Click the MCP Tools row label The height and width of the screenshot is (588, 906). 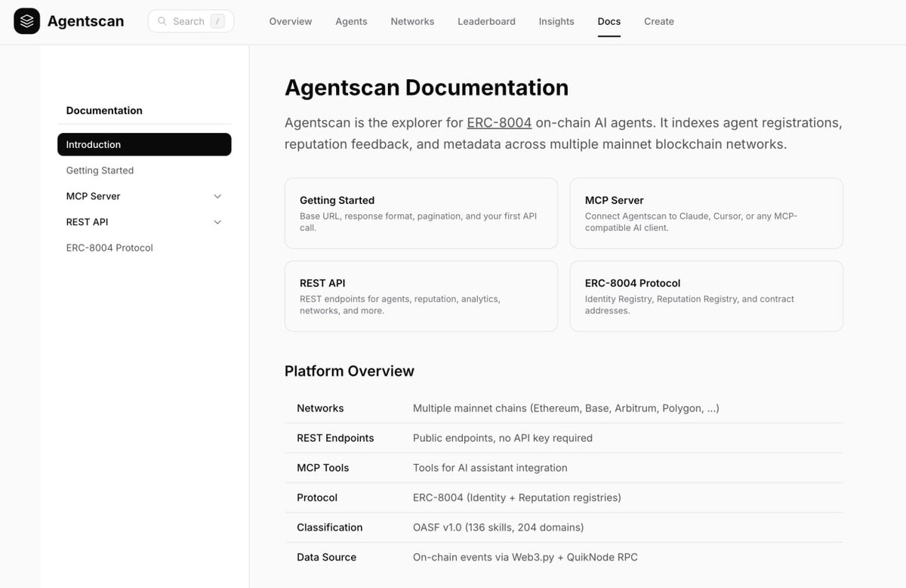click(x=323, y=468)
